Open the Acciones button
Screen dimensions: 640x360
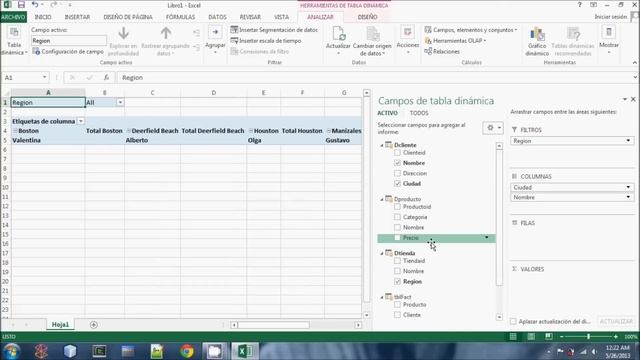click(407, 41)
